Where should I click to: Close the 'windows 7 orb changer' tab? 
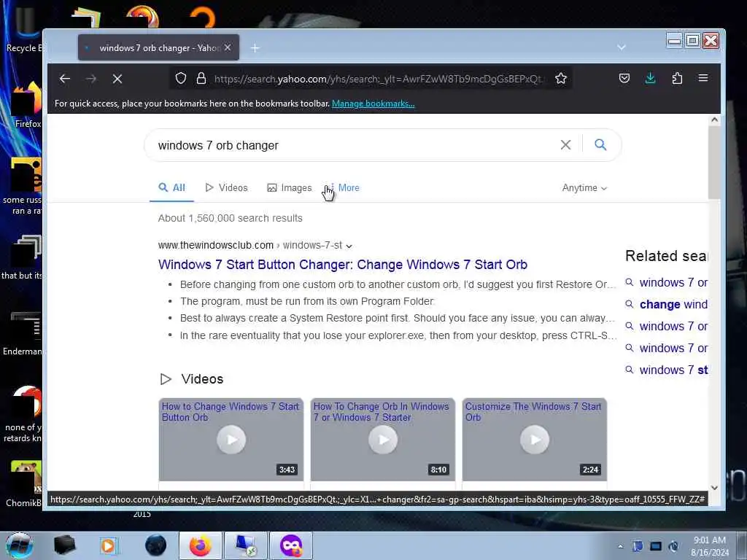(x=228, y=47)
